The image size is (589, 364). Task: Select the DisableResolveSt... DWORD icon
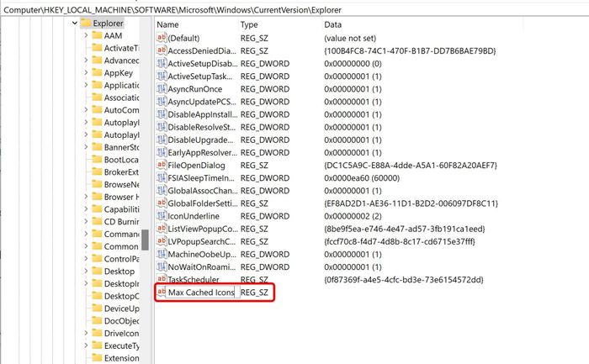pyautogui.click(x=162, y=127)
